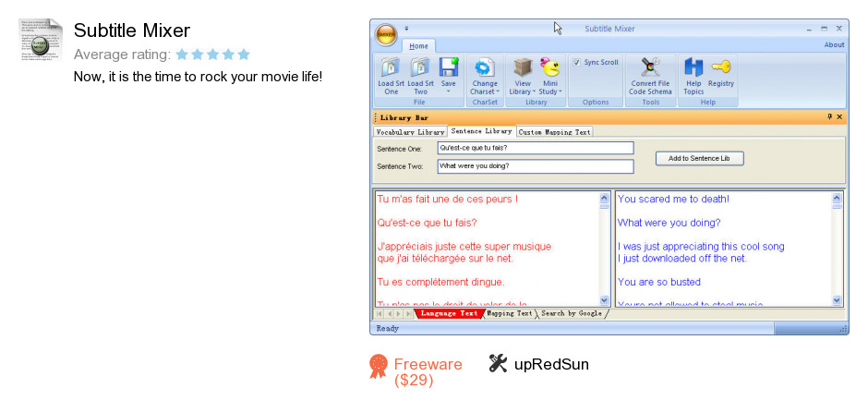Select line "You scared me to death!"
868x413 pixels.
pyautogui.click(x=673, y=199)
